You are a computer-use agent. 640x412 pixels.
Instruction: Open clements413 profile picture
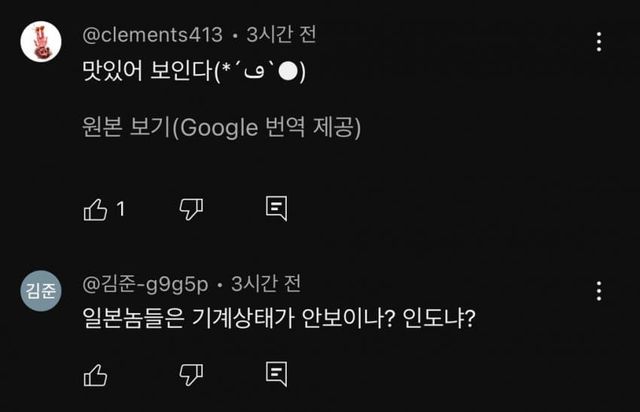[x=41, y=42]
